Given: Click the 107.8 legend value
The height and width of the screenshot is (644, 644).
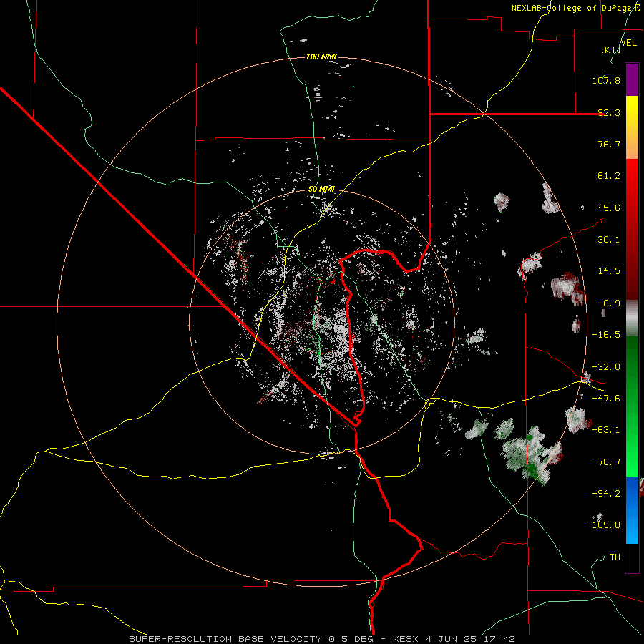Looking at the screenshot, I should 606,80.
